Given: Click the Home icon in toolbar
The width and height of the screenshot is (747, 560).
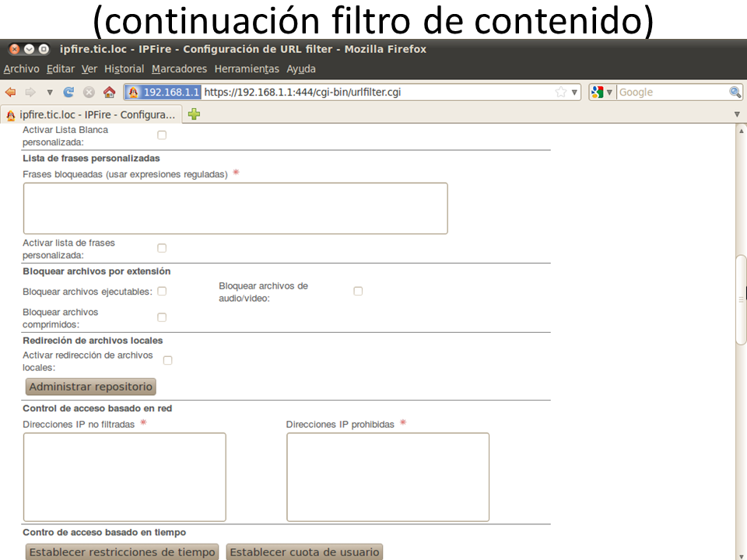Looking at the screenshot, I should [x=109, y=92].
